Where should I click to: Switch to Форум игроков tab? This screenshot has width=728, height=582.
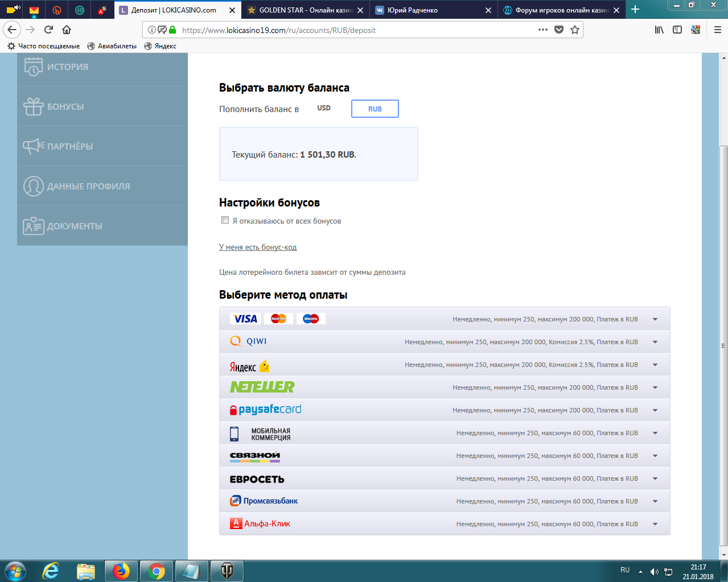point(561,10)
